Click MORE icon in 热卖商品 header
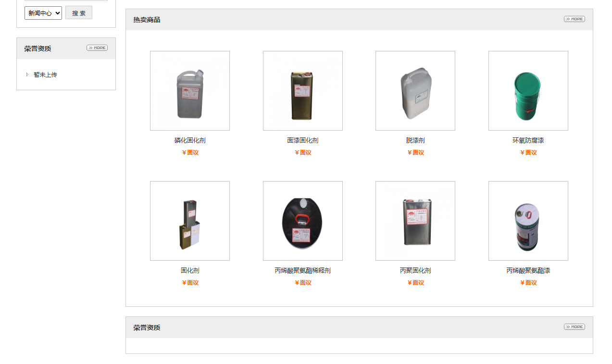Screen dimensions: 612x364 point(574,19)
